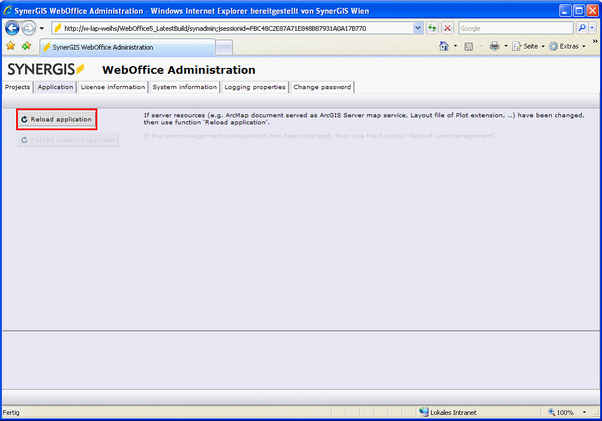This screenshot has width=602, height=421.
Task: Click the Add to Favorites icon
Action: pyautogui.click(x=26, y=46)
